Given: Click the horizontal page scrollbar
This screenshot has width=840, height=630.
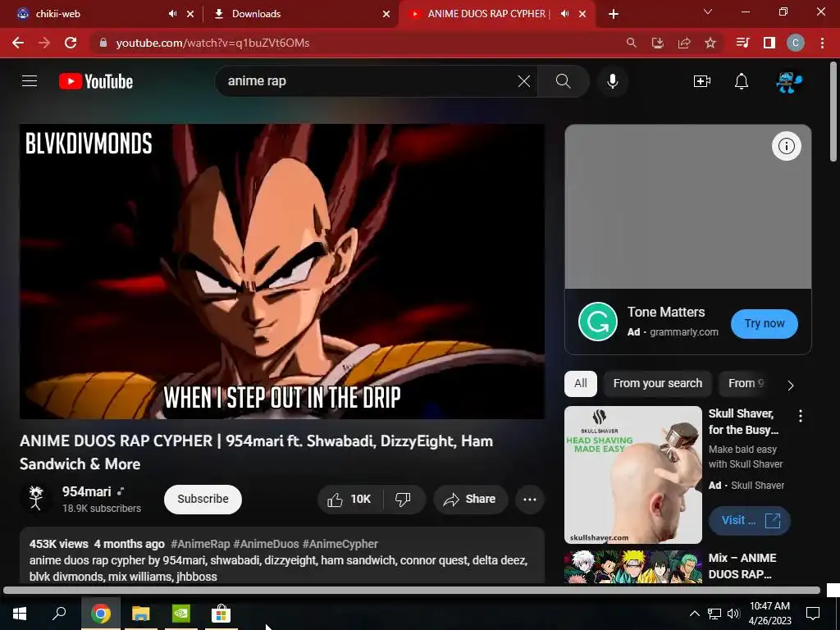Looking at the screenshot, I should 412,591.
